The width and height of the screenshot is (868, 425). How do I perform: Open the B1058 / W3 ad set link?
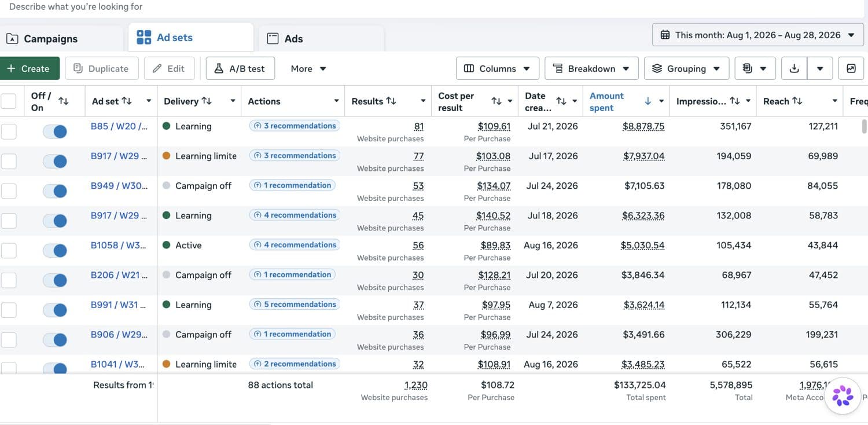[119, 245]
